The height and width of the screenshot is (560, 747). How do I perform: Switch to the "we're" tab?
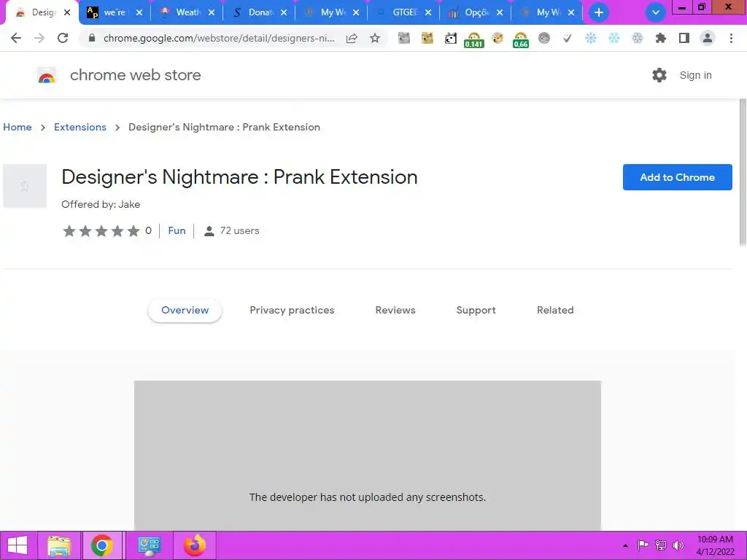click(x=115, y=12)
